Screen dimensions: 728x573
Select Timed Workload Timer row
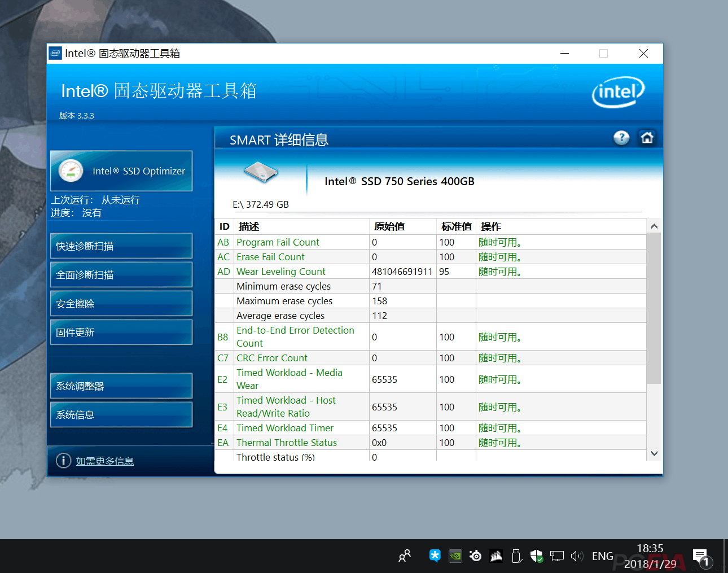pos(431,428)
